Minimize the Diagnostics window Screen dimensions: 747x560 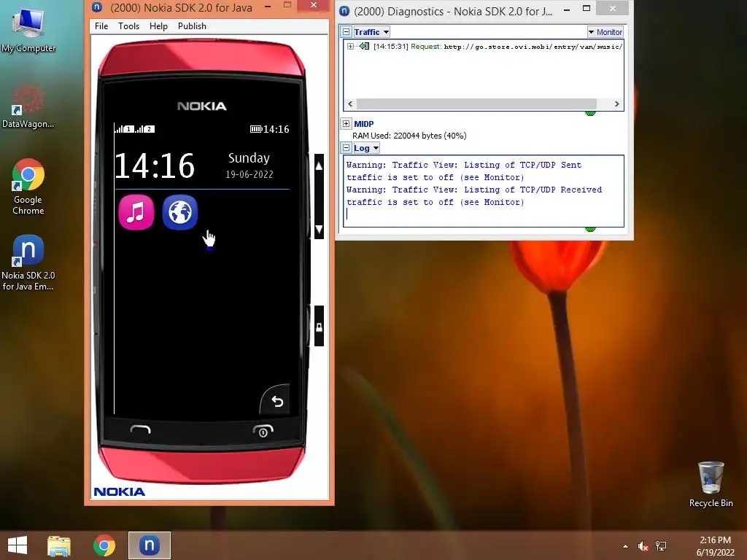tap(566, 9)
